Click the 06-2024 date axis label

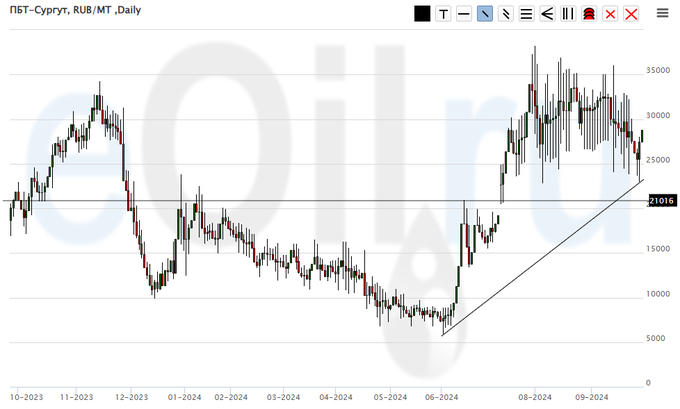coord(441,396)
